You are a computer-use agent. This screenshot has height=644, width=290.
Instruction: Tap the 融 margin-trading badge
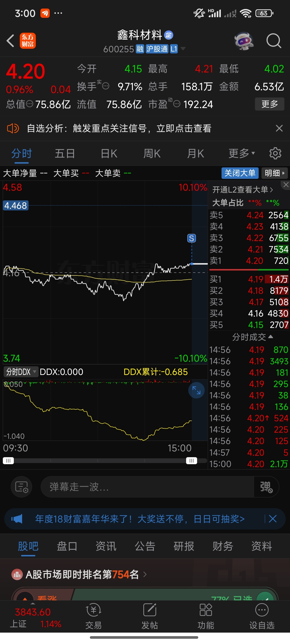click(x=140, y=49)
